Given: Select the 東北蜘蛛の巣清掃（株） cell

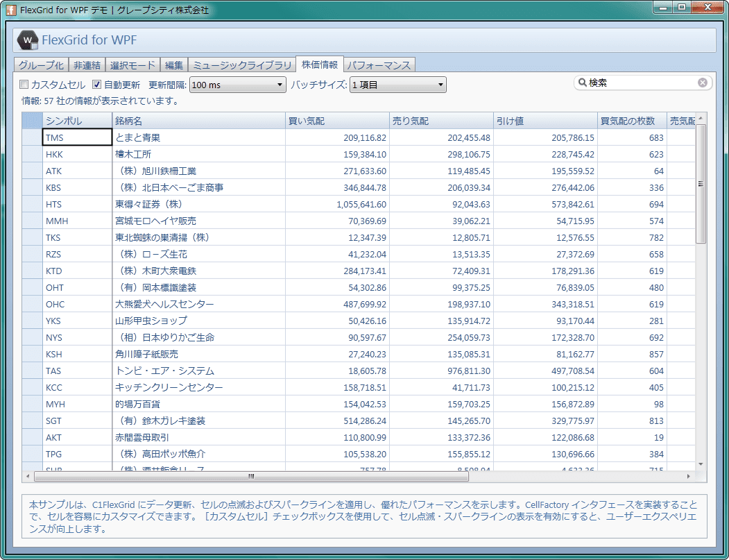Looking at the screenshot, I should click(x=198, y=238).
